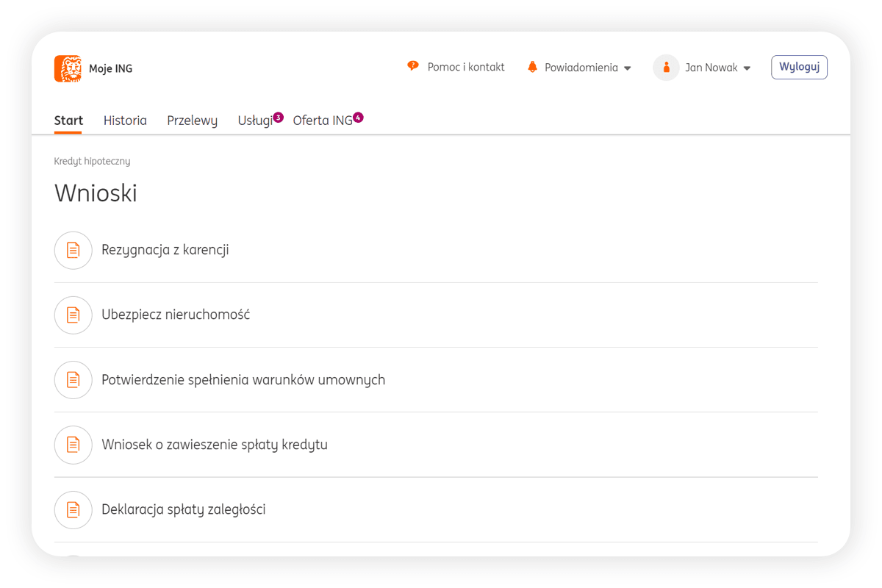The image size is (882, 588).
Task: Expand the Powiadomienia dropdown arrow
Action: (x=628, y=68)
